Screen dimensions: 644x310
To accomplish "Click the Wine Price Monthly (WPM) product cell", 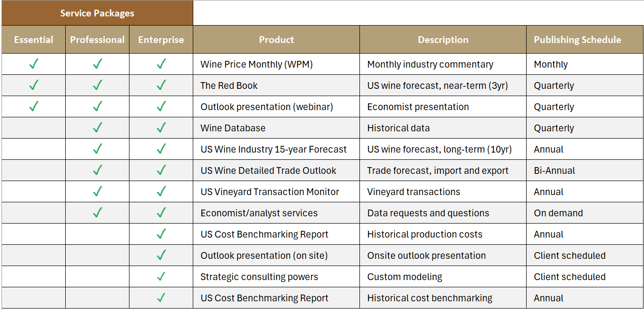I will (x=257, y=64).
